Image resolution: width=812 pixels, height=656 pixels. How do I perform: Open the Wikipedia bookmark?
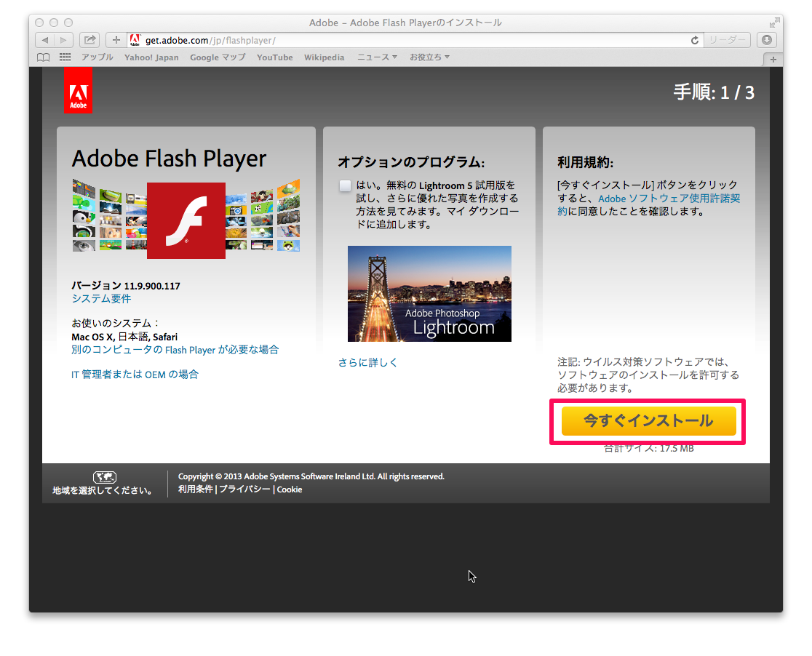coord(324,57)
